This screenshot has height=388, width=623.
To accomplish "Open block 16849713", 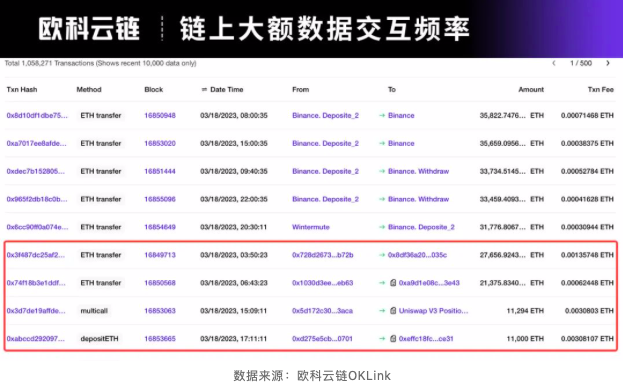I will [160, 255].
